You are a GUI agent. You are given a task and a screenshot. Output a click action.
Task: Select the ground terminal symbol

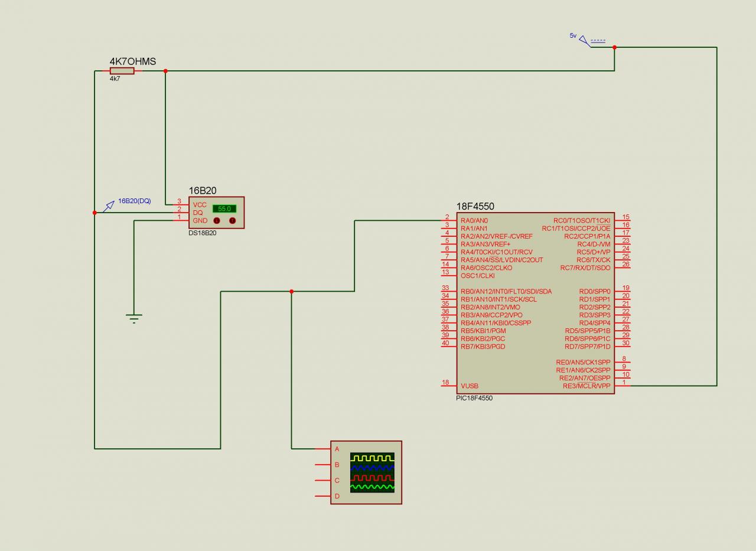[x=134, y=318]
